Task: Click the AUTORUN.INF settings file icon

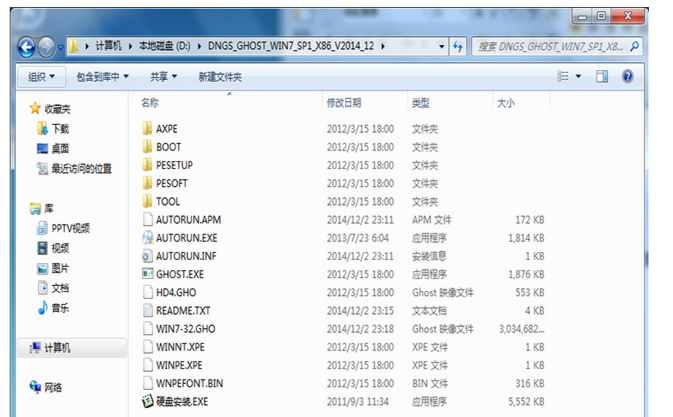Action: coord(147,256)
